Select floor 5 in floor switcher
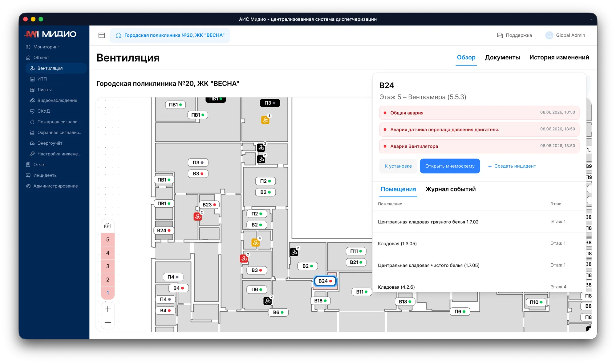Viewport: 616px width, 364px height. [108, 239]
